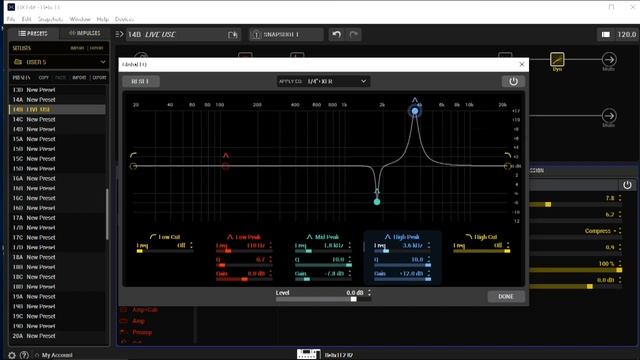Click the High Cut Freq stepper arrows

click(x=508, y=245)
